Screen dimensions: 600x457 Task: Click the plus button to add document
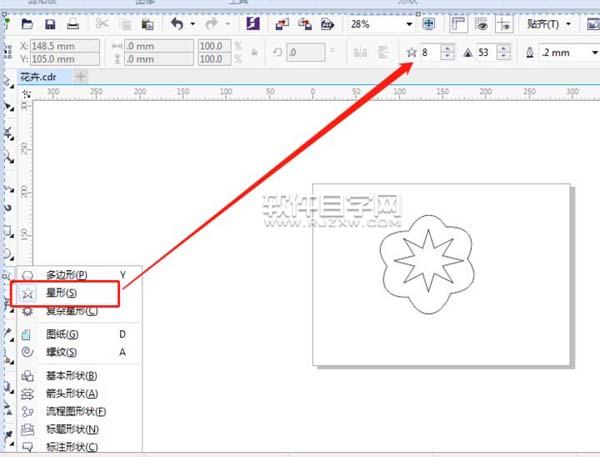coord(81,76)
